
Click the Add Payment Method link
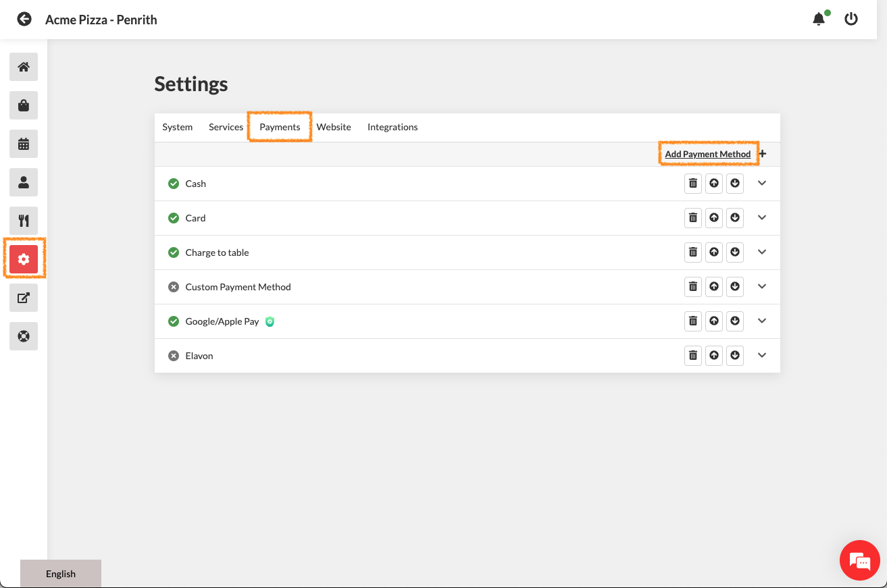707,154
